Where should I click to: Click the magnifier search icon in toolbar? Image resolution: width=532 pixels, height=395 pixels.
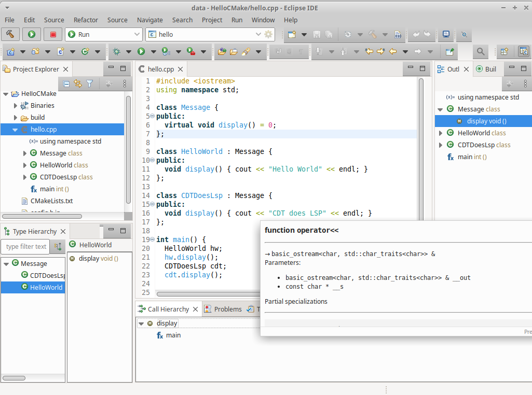[481, 51]
